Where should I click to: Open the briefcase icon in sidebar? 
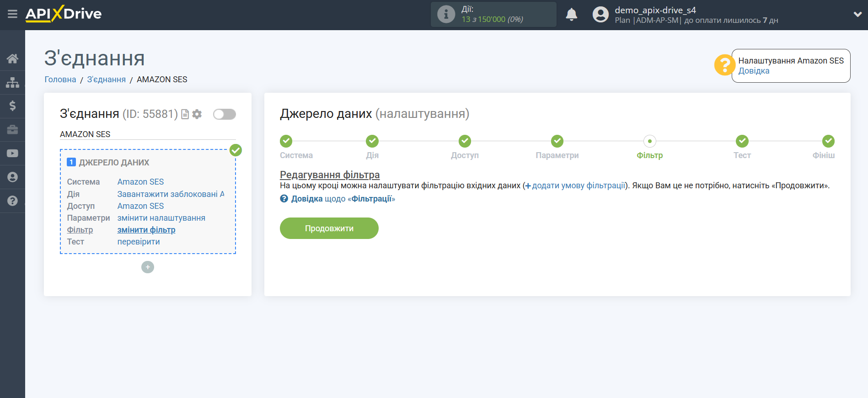[x=12, y=130]
